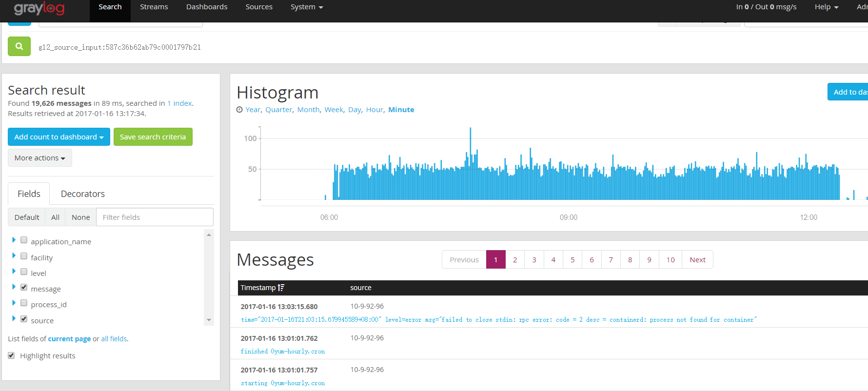Screen dimensions: 868x391
Task: Click the Graylog logo
Action: 39,8
